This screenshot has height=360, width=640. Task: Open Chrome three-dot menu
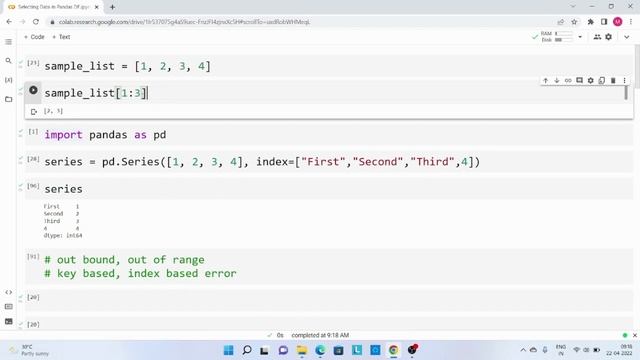click(x=631, y=22)
